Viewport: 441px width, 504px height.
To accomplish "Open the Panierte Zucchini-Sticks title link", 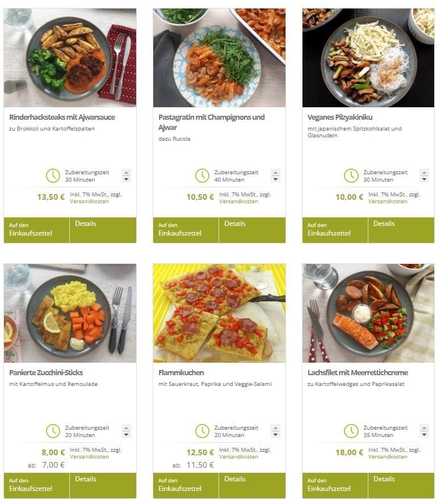I will tap(46, 372).
